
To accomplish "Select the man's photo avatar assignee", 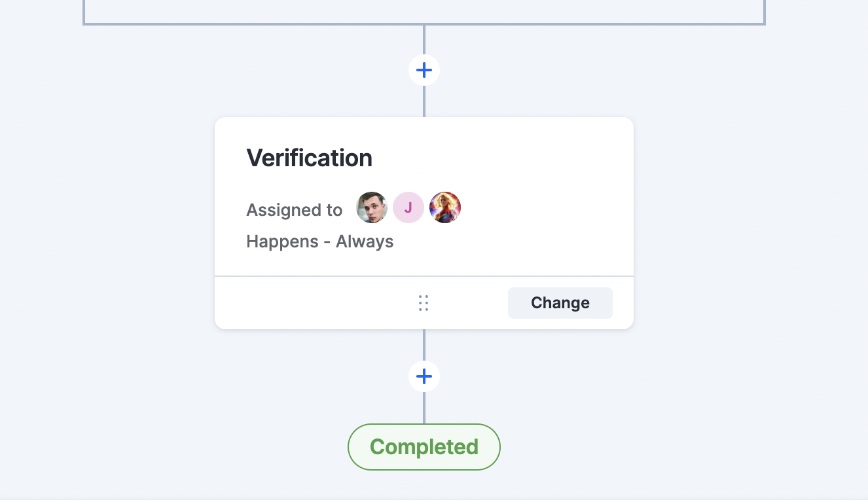I will click(x=372, y=207).
